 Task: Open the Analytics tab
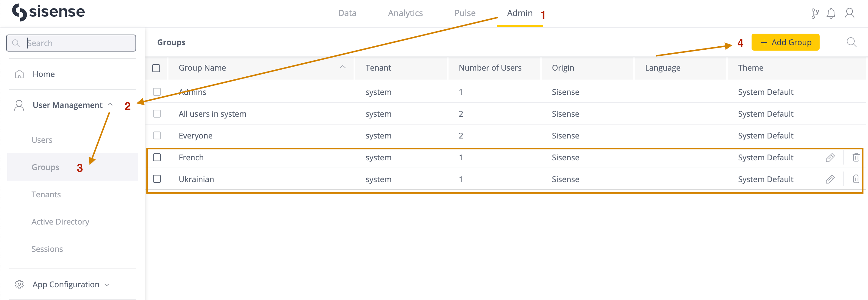coord(405,13)
